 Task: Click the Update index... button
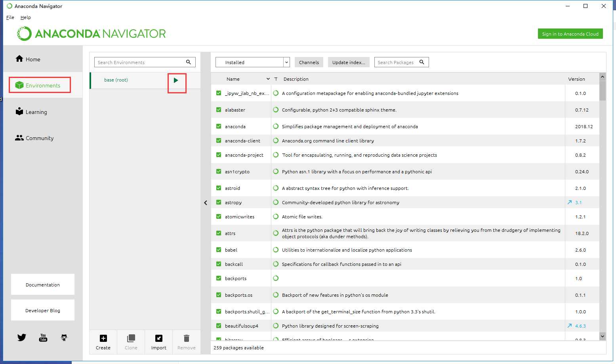pos(349,62)
